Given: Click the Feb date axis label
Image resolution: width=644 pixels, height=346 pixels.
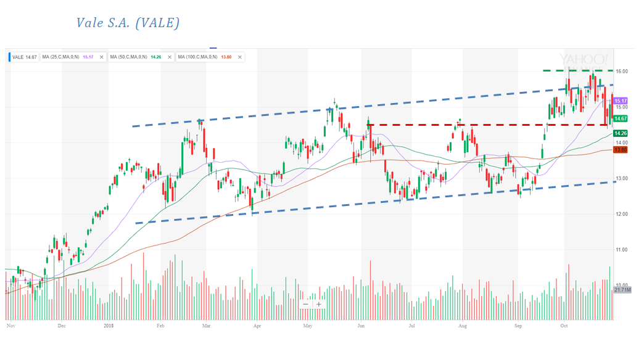Looking at the screenshot, I should pos(160,326).
